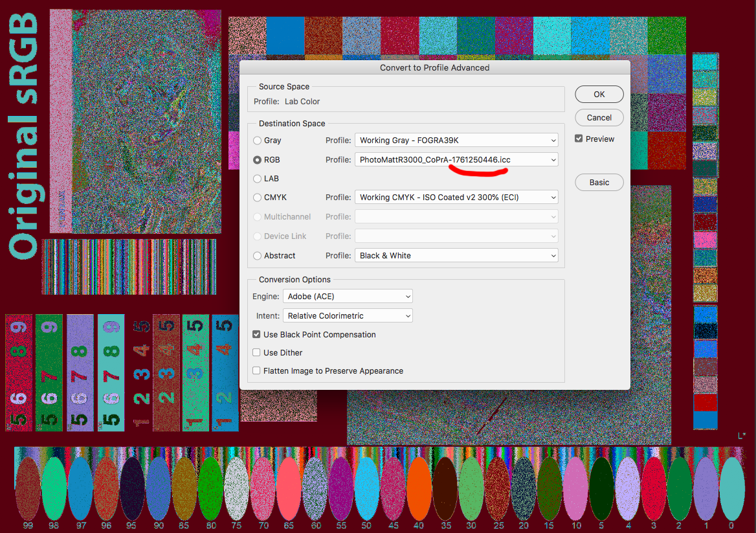Open the Working Gray FOGRA39K profile dropdown
Screen dimensions: 756x533
(x=456, y=141)
